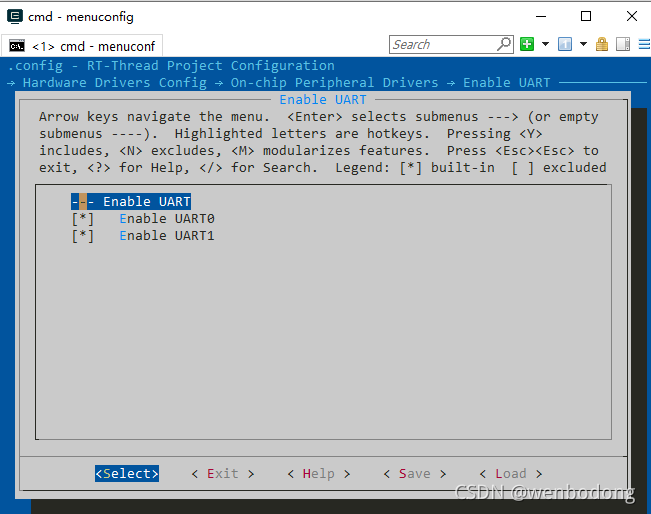Viewport: 651px width, 514px height.
Task: Click the lock icon in the toolbar
Action: coord(602,45)
